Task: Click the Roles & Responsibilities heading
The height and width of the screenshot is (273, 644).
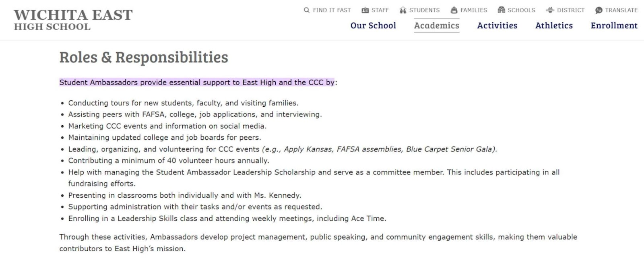Action: click(144, 57)
